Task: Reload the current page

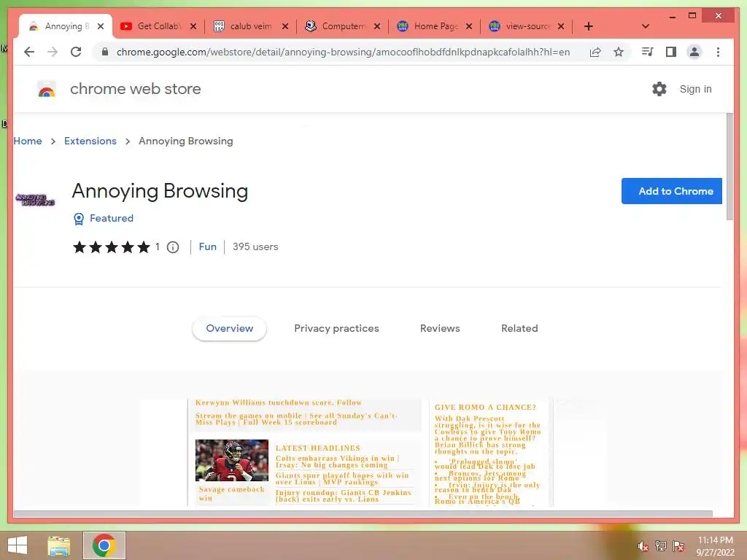Action: (x=76, y=52)
